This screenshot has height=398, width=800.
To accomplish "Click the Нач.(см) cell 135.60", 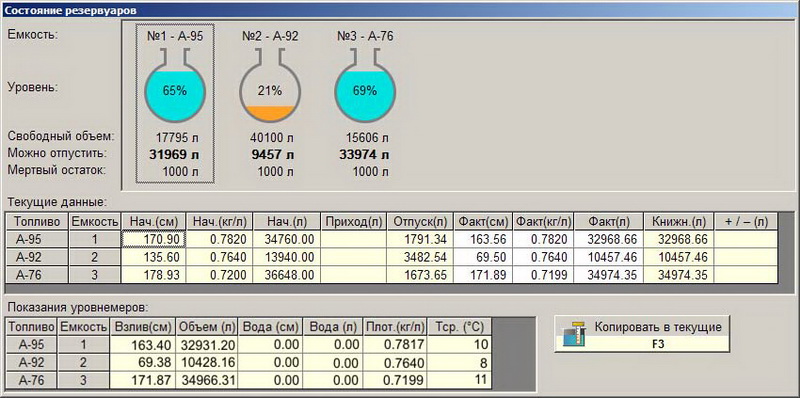I will pos(154,257).
